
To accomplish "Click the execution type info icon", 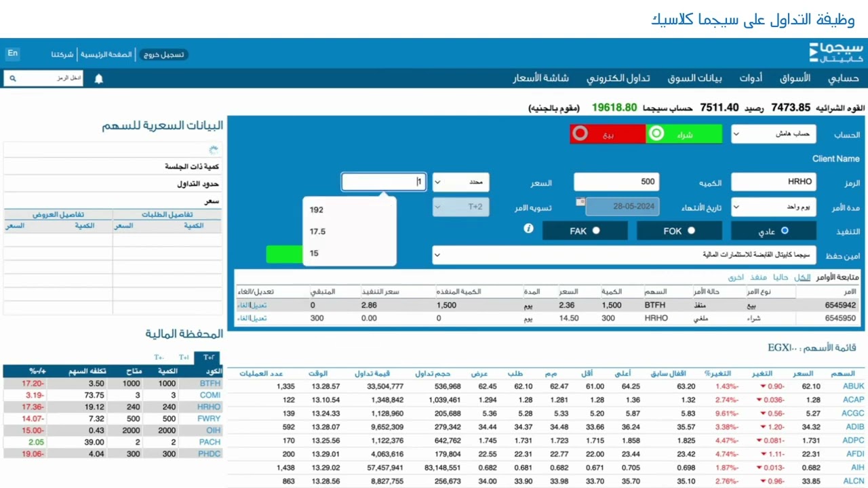I will click(529, 229).
